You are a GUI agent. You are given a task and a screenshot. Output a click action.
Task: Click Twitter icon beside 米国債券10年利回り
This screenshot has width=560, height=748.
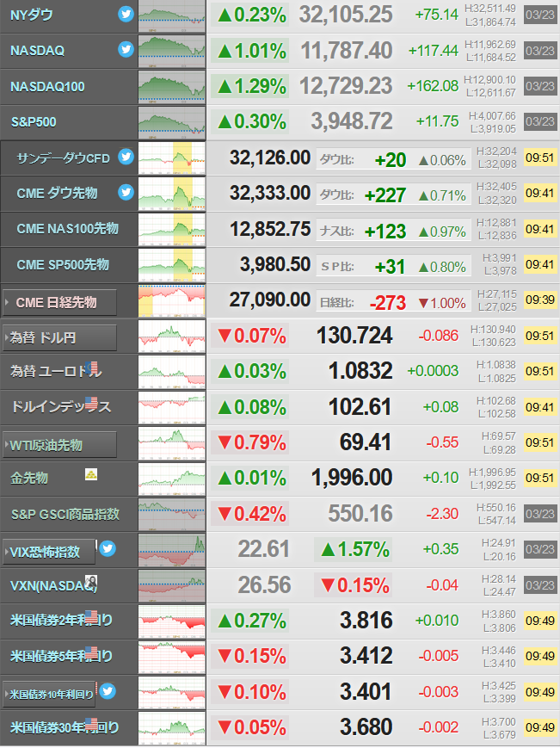[x=108, y=690]
